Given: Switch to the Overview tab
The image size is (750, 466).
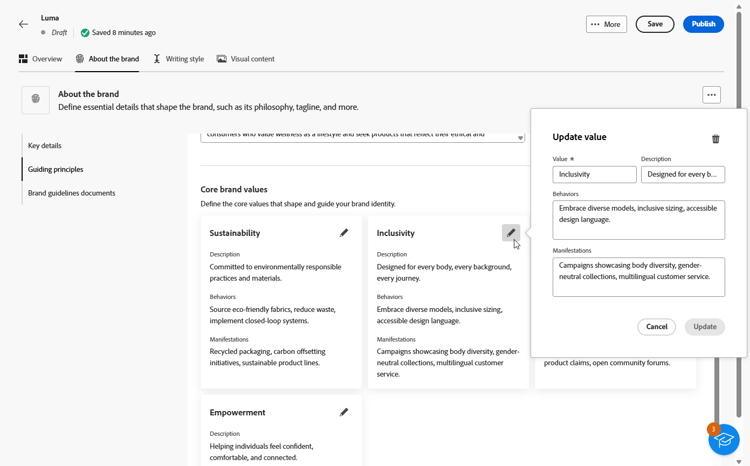Looking at the screenshot, I should click(x=40, y=59).
